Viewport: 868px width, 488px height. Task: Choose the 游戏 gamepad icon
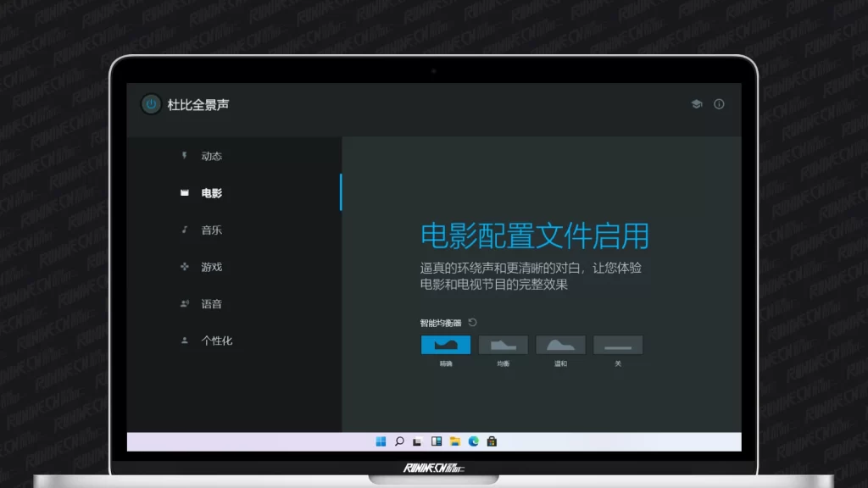(x=185, y=267)
